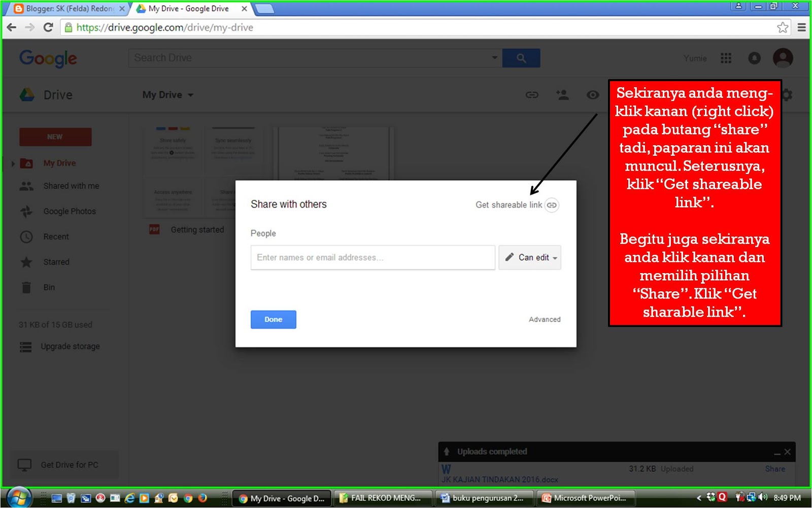Expand search options arrow in Search Drive

pyautogui.click(x=494, y=58)
